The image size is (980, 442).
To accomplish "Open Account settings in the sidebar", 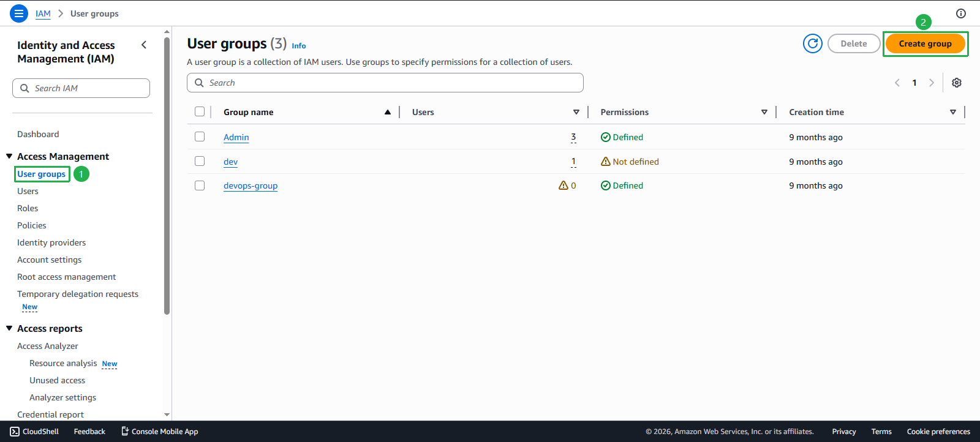I will 49,260.
